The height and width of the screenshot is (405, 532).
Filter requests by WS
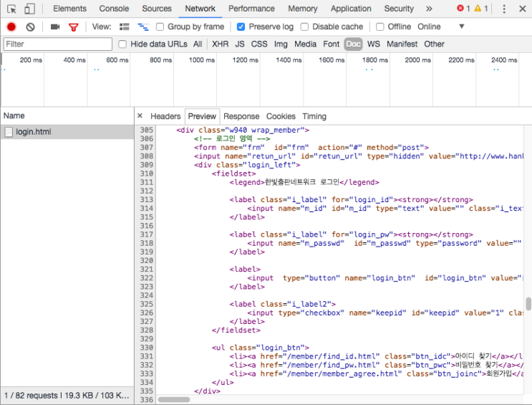(x=374, y=44)
